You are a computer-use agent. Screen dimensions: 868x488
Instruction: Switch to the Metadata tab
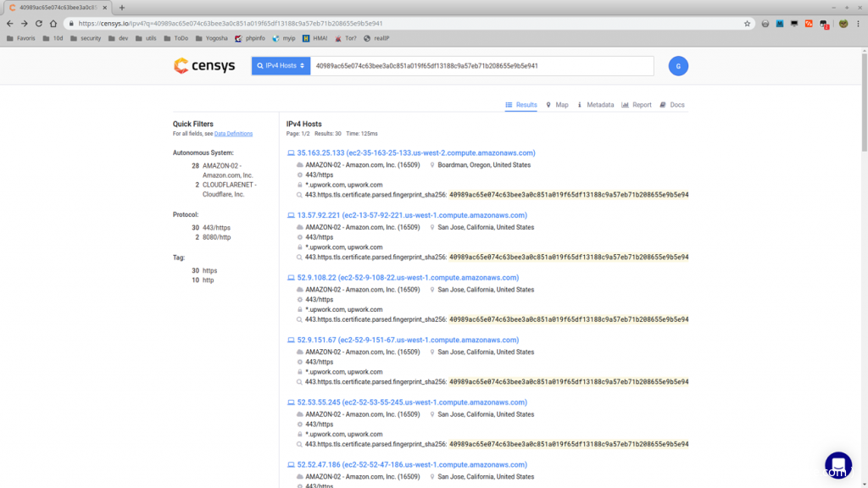pos(595,104)
